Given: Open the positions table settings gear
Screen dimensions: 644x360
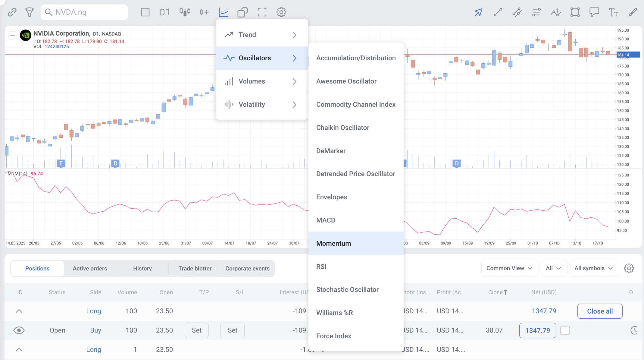Looking at the screenshot, I should click(x=629, y=268).
